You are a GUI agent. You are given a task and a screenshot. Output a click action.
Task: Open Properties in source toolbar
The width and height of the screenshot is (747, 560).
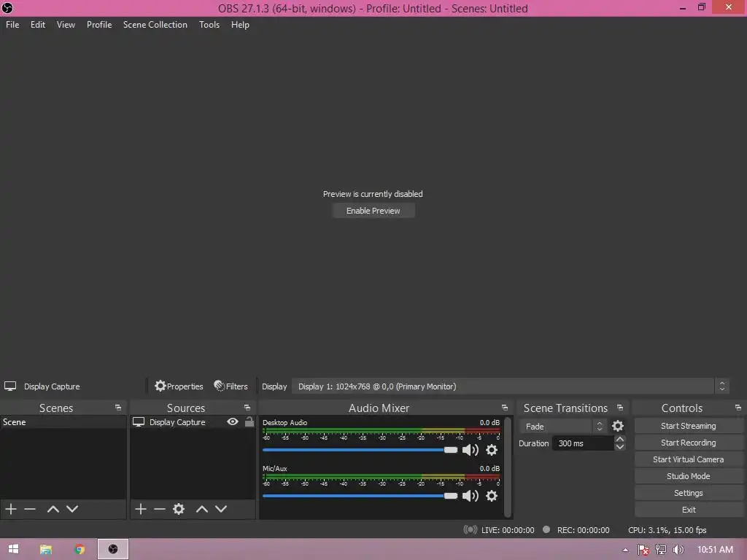click(x=179, y=386)
